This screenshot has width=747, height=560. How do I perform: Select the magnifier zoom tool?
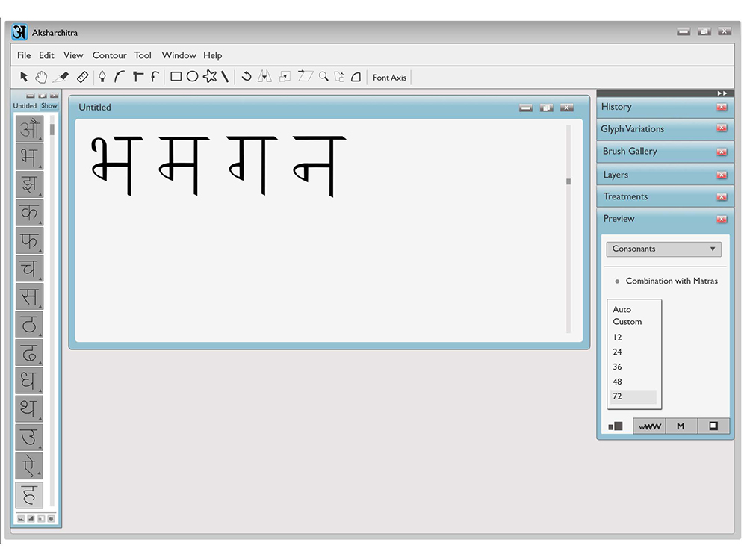(323, 76)
